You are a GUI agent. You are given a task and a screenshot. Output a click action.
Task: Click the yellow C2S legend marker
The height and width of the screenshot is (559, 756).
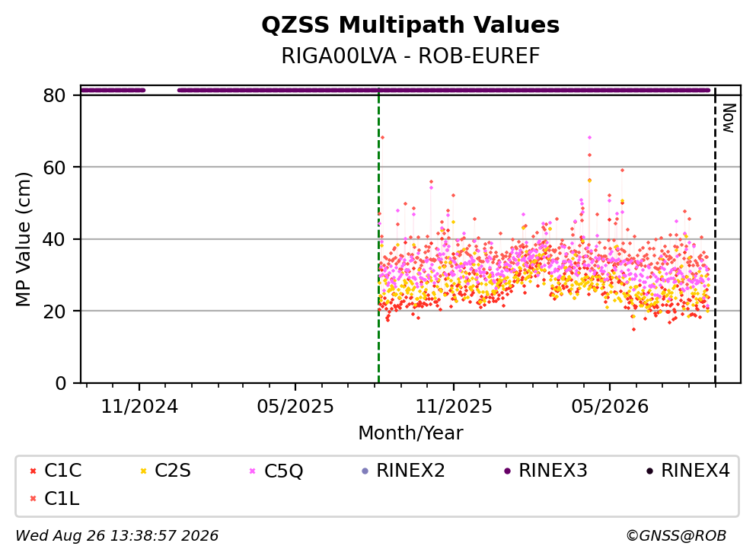pos(143,471)
